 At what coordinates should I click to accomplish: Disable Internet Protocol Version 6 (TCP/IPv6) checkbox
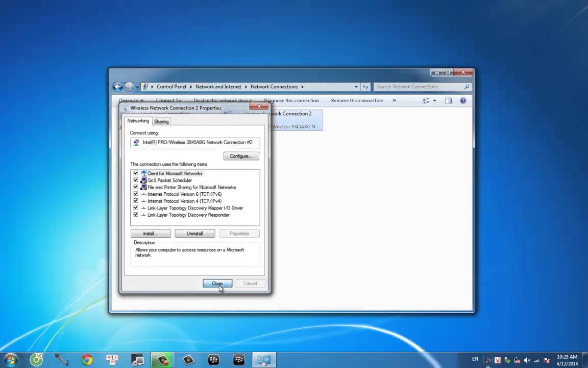136,194
